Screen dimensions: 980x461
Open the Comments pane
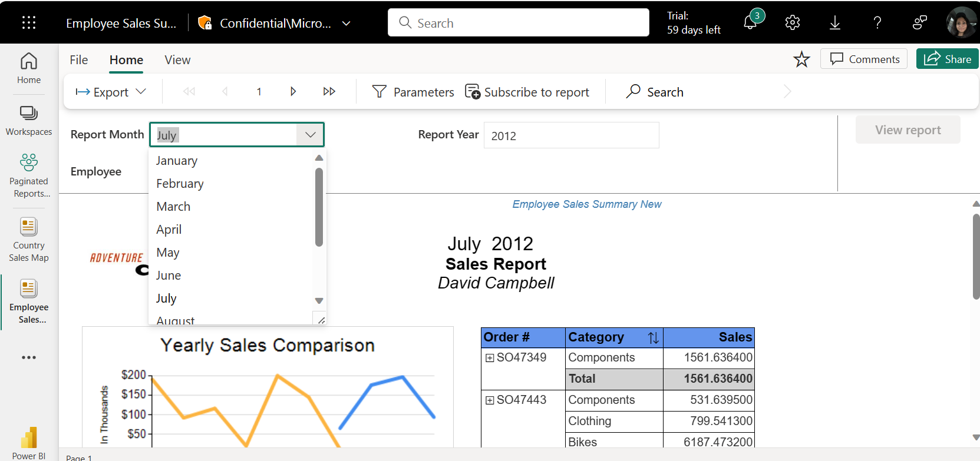click(x=864, y=59)
